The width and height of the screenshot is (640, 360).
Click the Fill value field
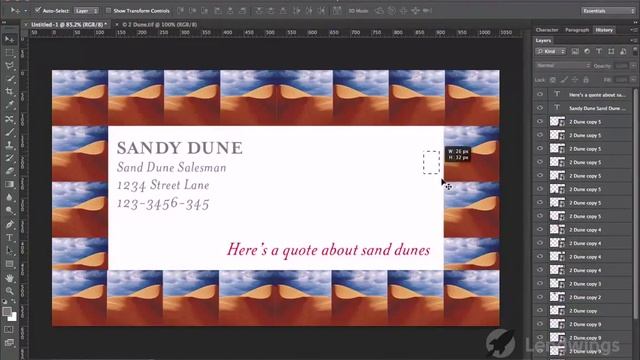[621, 80]
